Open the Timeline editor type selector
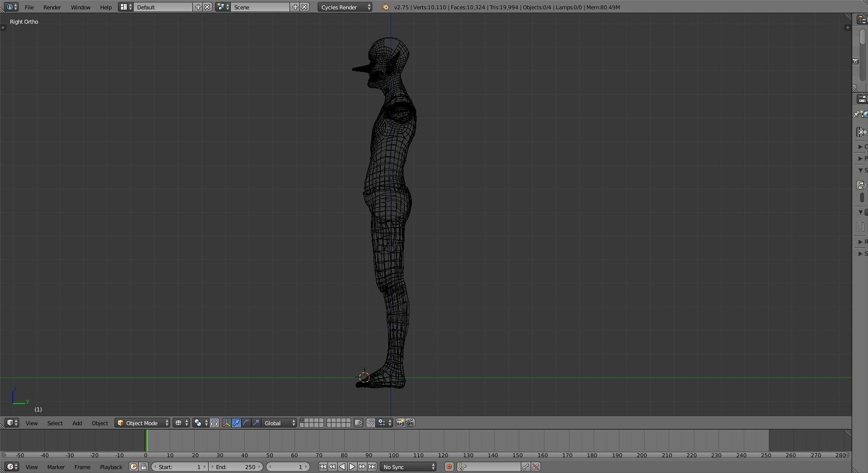 tap(12, 467)
